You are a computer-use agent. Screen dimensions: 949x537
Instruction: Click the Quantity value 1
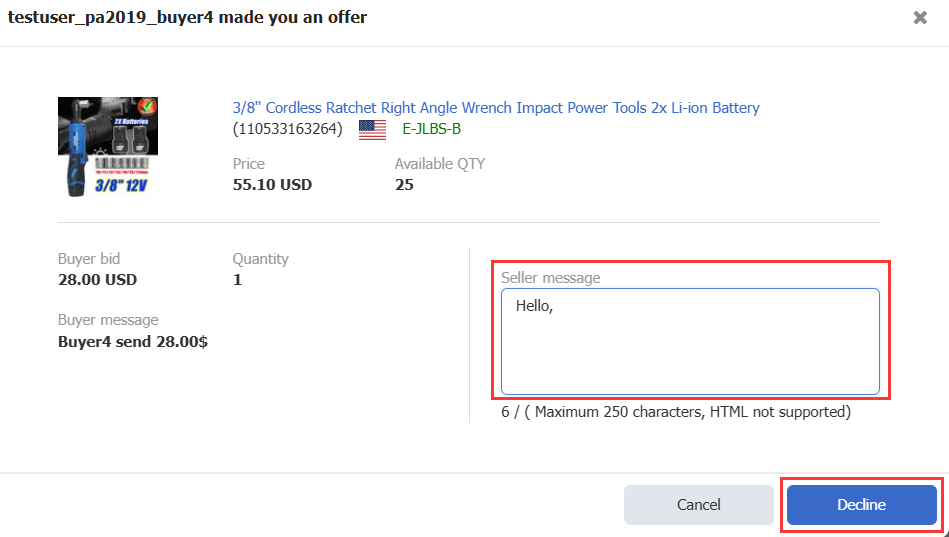coord(237,280)
